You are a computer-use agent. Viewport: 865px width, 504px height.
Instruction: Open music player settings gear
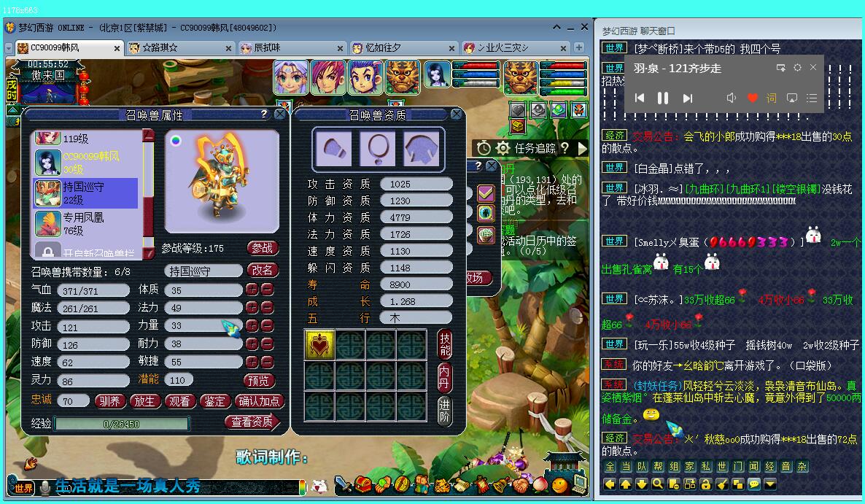(x=797, y=67)
